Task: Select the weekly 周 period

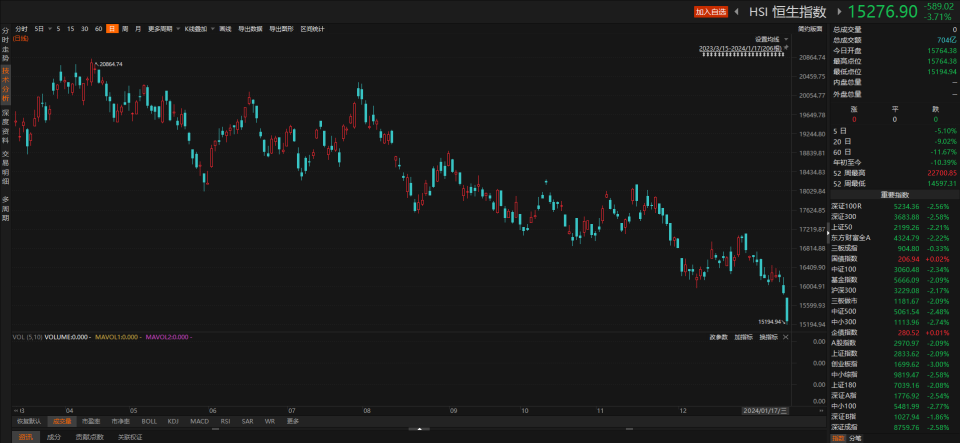Action: [125, 29]
